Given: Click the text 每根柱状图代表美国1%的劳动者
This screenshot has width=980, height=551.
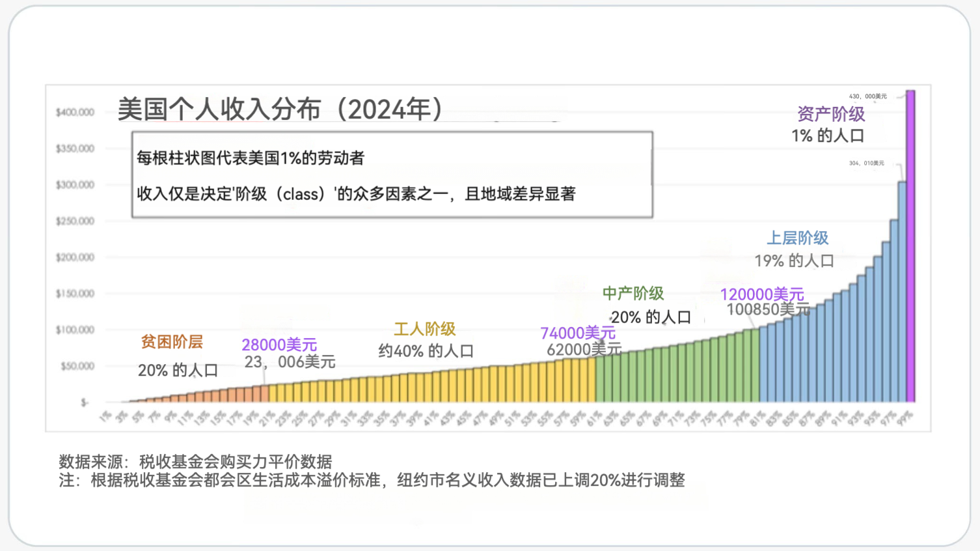Looking at the screenshot, I should pos(251,158).
